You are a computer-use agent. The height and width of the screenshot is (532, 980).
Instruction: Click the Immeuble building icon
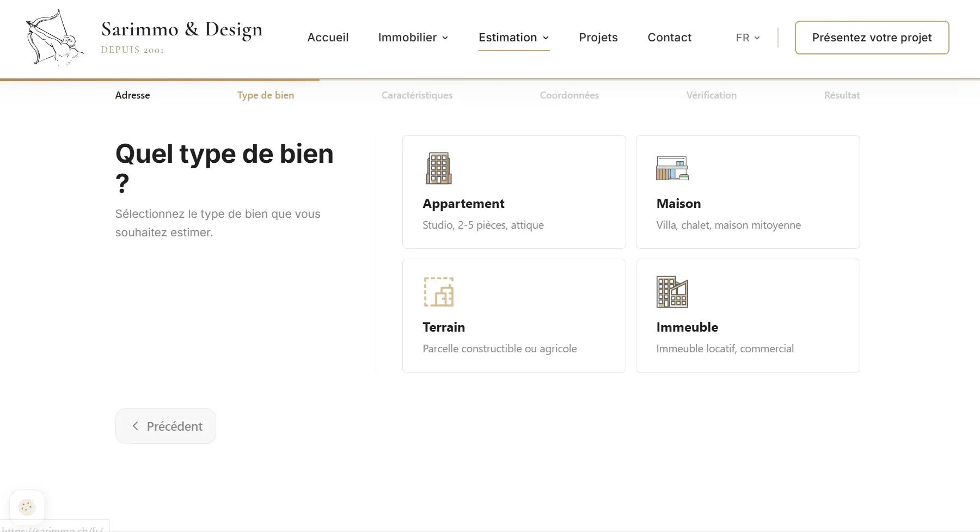pos(672,292)
